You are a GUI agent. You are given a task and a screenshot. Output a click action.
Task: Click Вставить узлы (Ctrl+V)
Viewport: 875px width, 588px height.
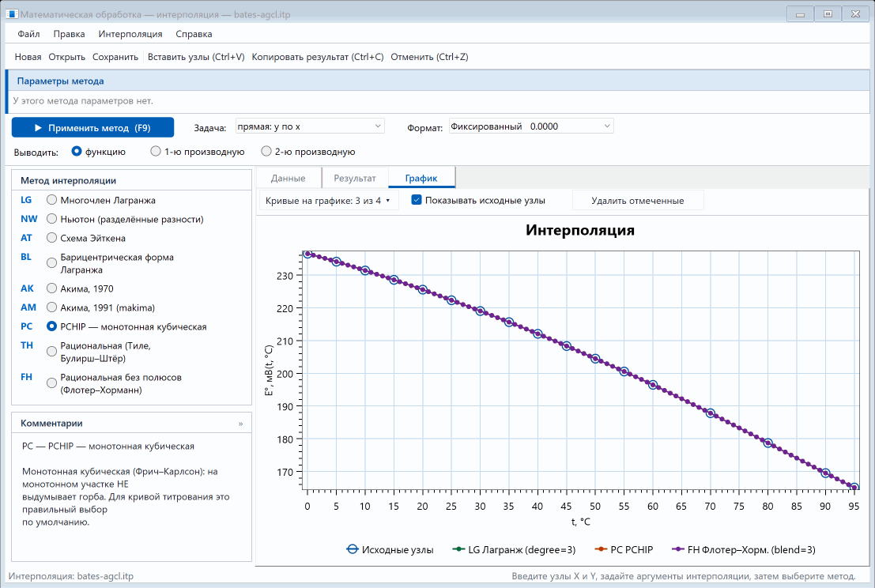point(197,57)
